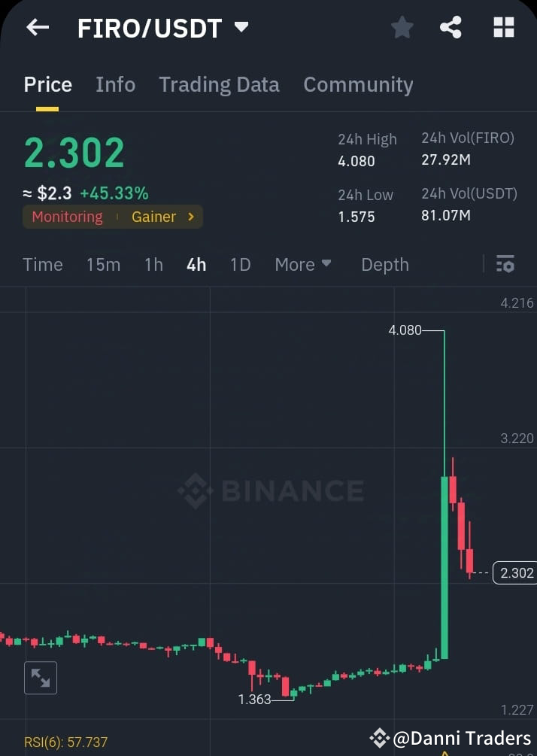Viewport: 537px width, 756px height.
Task: Open the Depth view
Action: pyautogui.click(x=384, y=264)
